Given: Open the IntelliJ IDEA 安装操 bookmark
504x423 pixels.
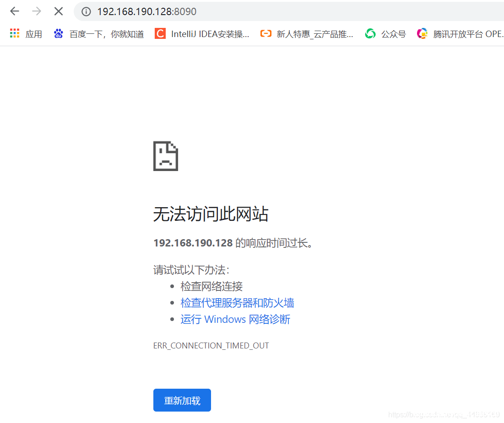Looking at the screenshot, I should point(210,33).
